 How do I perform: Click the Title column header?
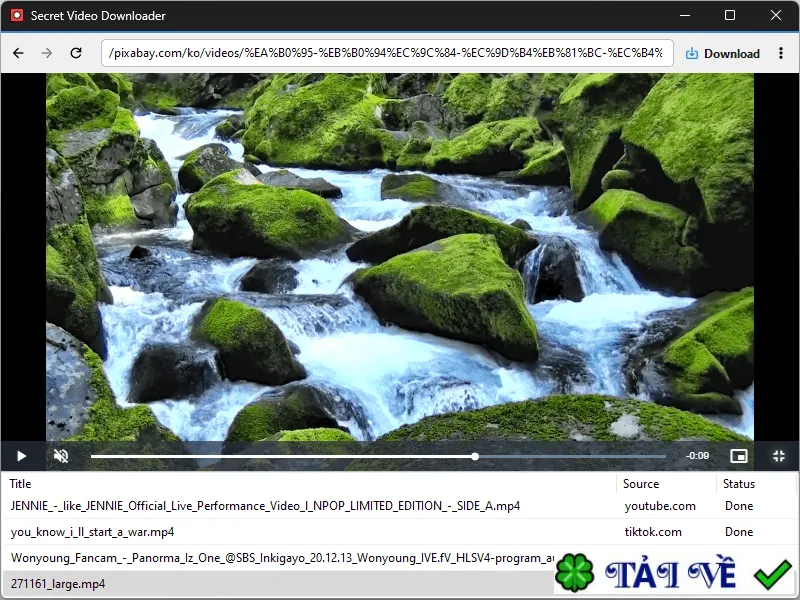[x=20, y=484]
